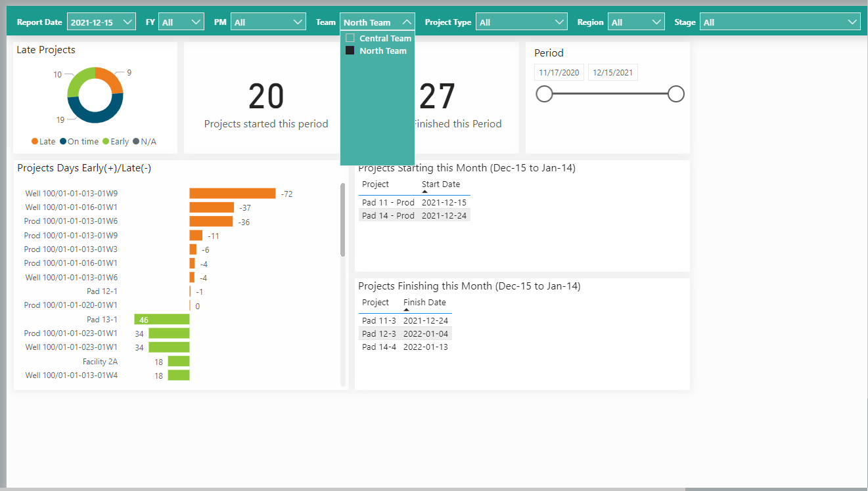
Task: Click the orange -72 bar in the chart
Action: click(232, 193)
